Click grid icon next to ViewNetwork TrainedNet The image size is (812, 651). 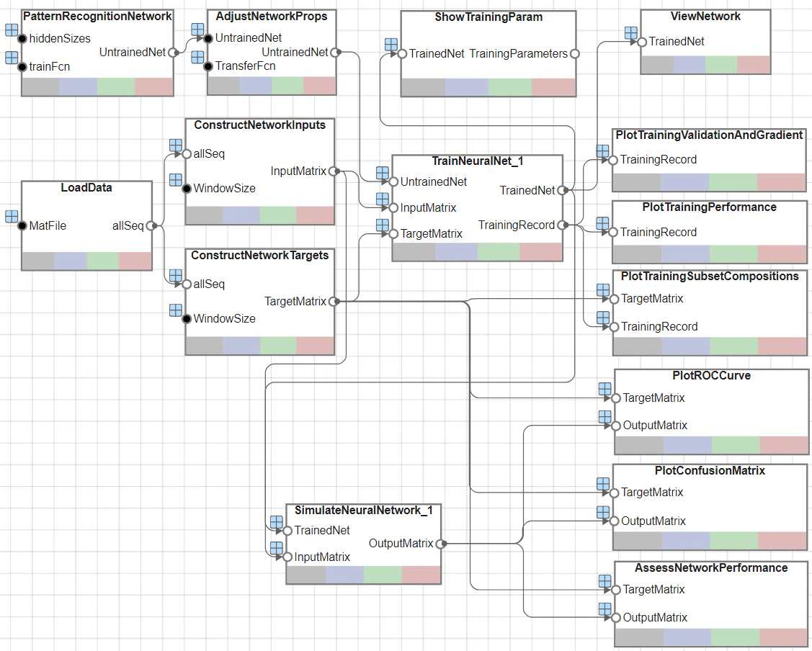[630, 33]
